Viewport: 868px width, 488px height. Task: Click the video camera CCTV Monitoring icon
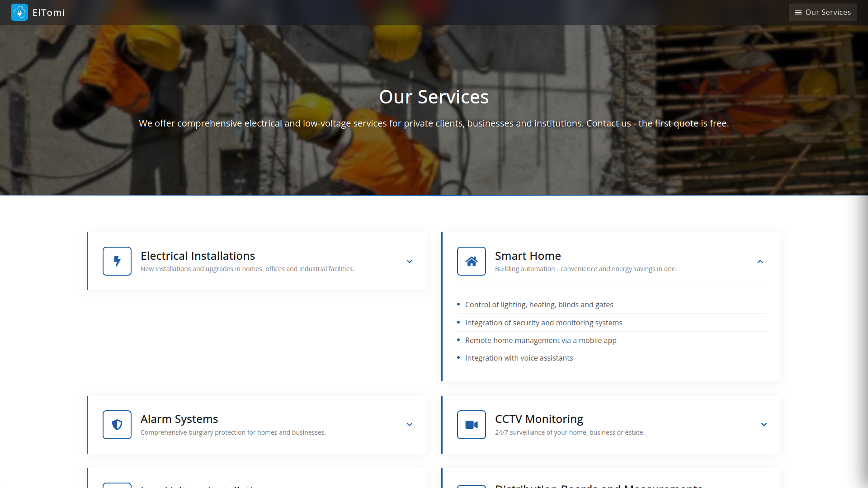(472, 425)
